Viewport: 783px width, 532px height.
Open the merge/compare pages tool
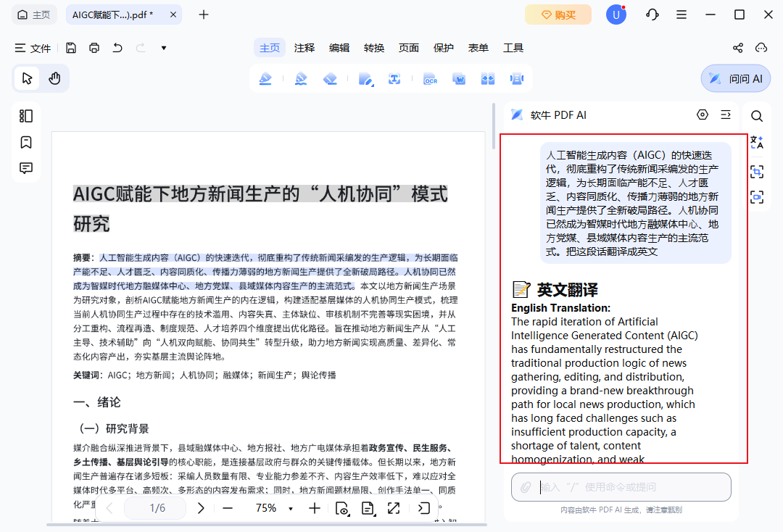[x=487, y=78]
